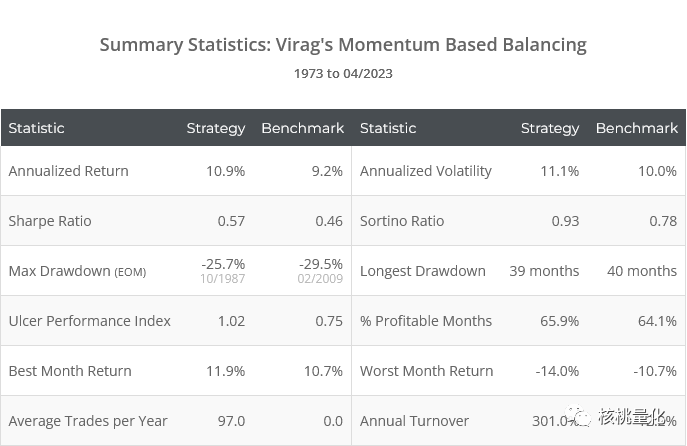Select the Annualized Return row label

[x=68, y=171]
